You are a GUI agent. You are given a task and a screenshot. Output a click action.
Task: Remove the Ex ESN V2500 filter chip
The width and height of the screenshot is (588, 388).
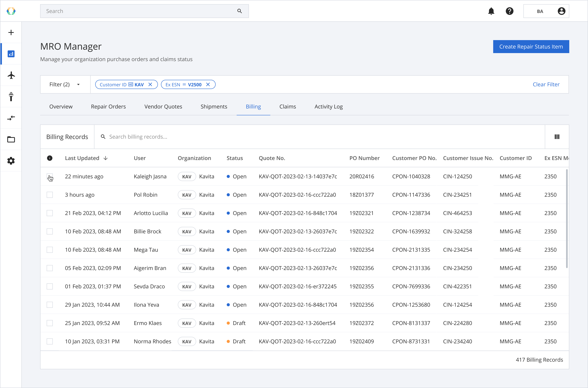(x=208, y=84)
